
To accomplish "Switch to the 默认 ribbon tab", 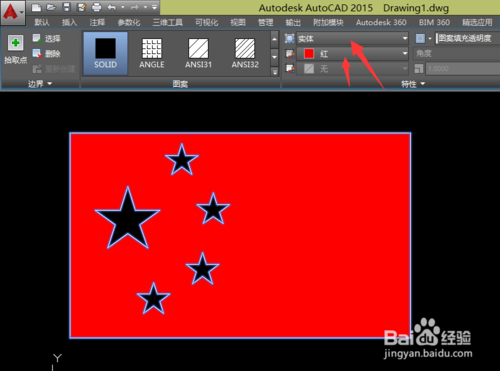I will point(42,22).
